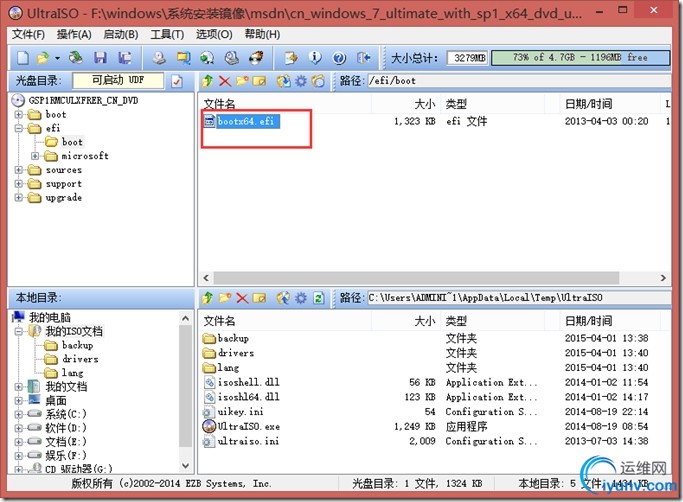Click Add to disc icon in local toolbar

(284, 298)
